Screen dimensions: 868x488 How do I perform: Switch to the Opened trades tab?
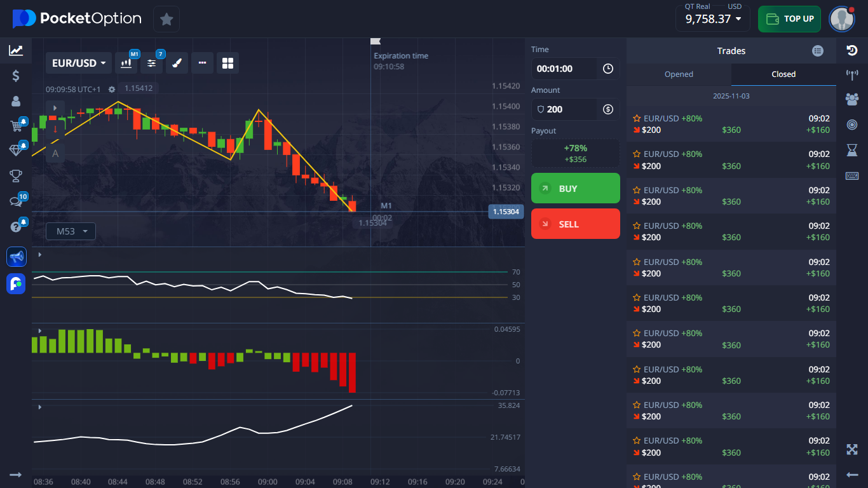679,74
